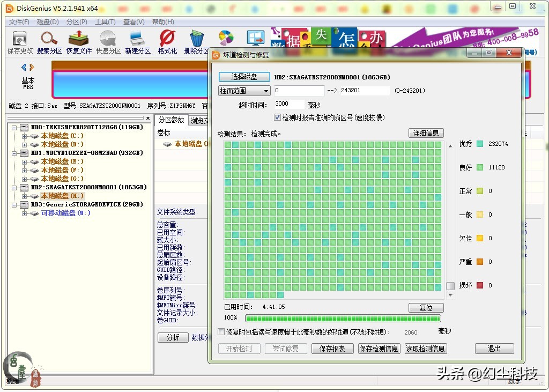Toggle accurate sector number reporting checkbox
This screenshot has height=392, width=549.
point(277,117)
